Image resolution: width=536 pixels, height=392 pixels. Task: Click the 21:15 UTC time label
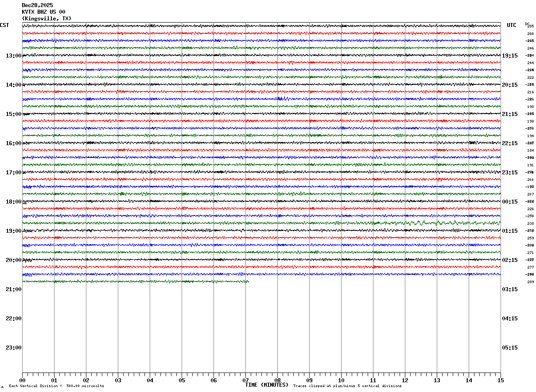[510, 114]
